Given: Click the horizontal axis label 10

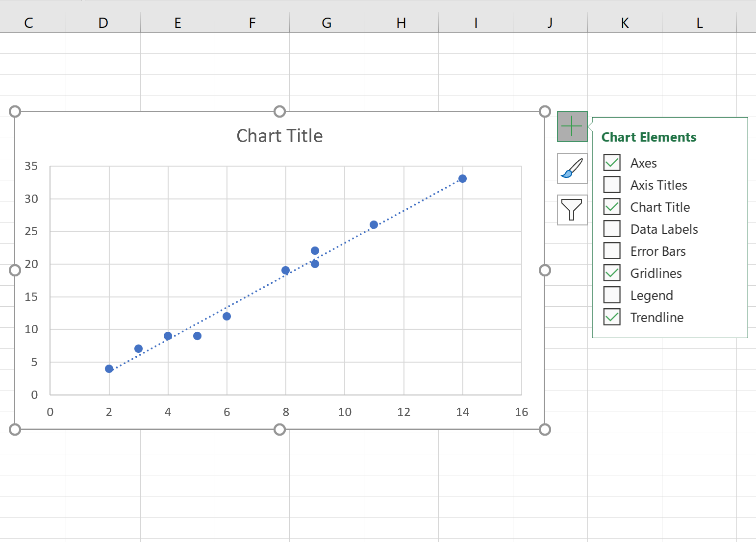Looking at the screenshot, I should point(345,412).
